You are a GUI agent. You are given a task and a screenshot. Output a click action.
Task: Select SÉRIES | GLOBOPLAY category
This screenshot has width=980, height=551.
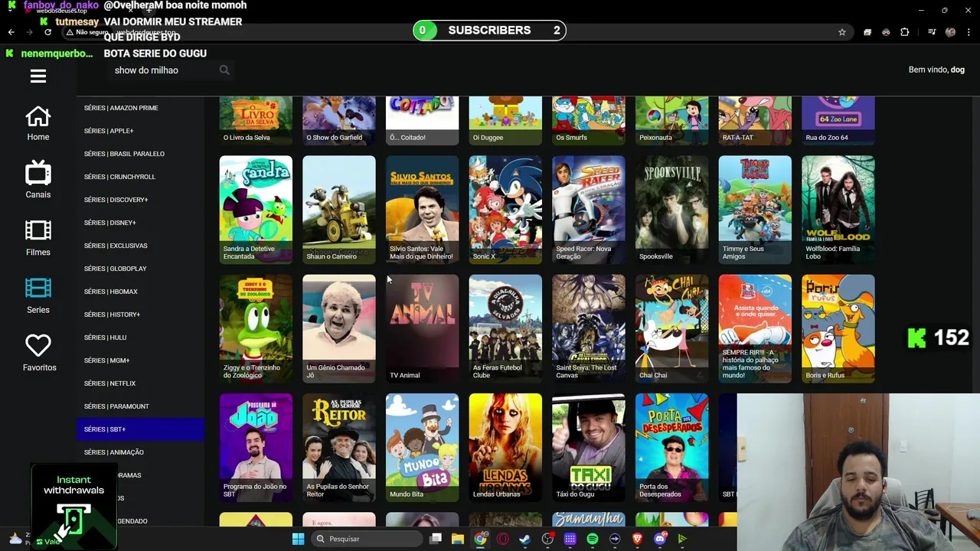click(x=140, y=269)
